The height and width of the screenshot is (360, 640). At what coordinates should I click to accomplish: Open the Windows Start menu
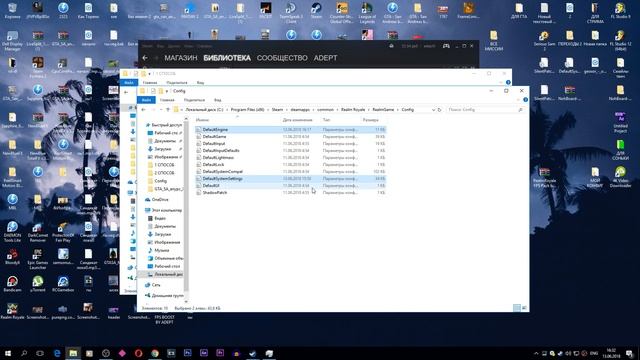point(8,353)
